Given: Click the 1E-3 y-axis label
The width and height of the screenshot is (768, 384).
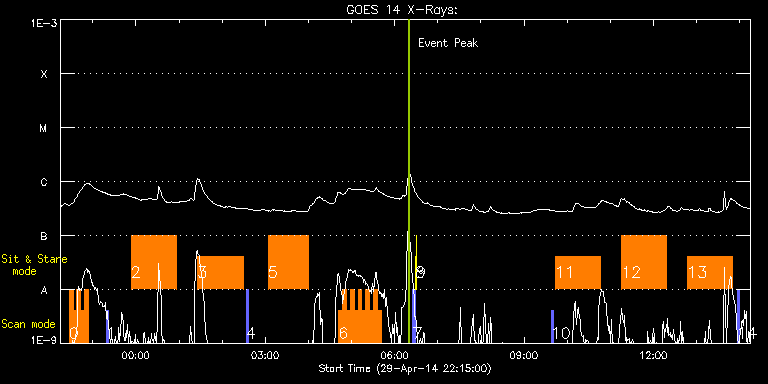Looking at the screenshot, I should (44, 23).
